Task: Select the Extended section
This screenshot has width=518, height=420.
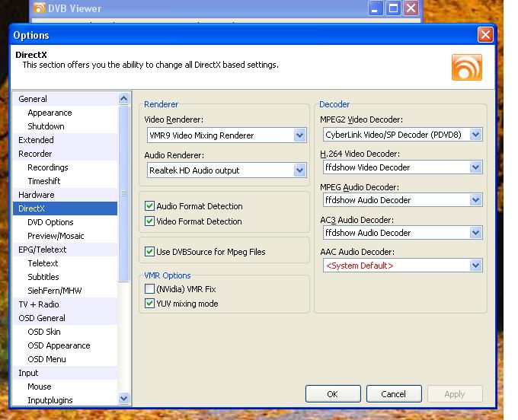Action: (x=65, y=140)
